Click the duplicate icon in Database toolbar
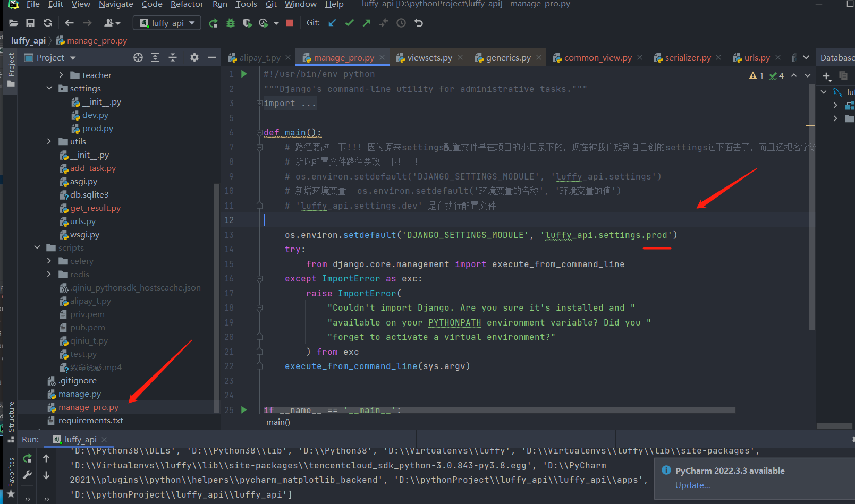The width and height of the screenshot is (855, 504). [x=843, y=76]
